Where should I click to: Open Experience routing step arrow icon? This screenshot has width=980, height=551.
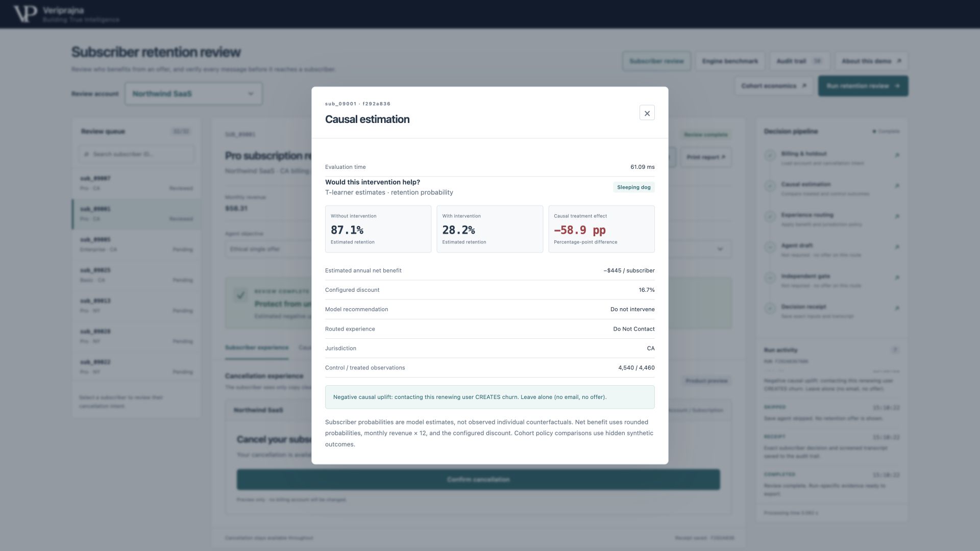pos(897,216)
